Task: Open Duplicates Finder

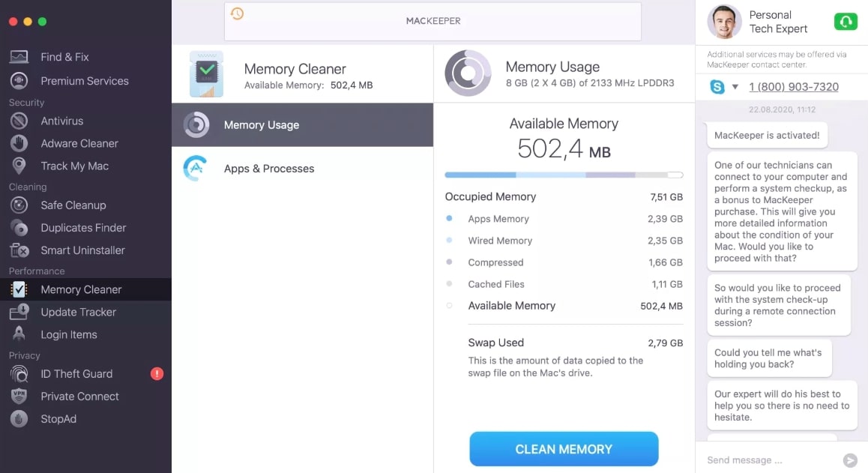Action: point(84,228)
